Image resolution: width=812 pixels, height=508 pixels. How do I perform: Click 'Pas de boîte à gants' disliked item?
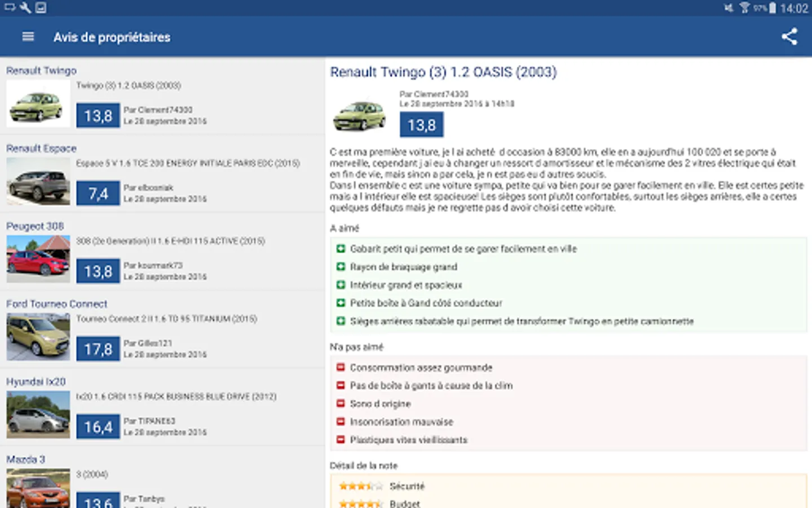pos(431,386)
